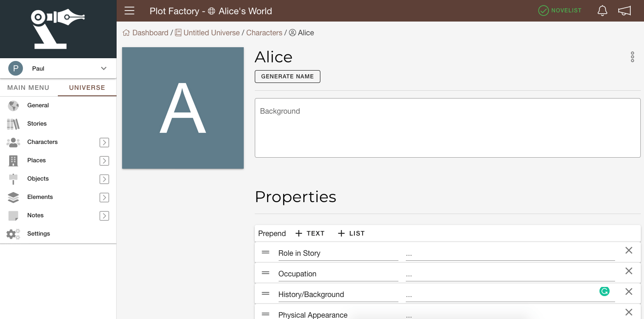Collapse the Paul account dropdown
Viewport: 644px width, 319px height.
point(103,68)
